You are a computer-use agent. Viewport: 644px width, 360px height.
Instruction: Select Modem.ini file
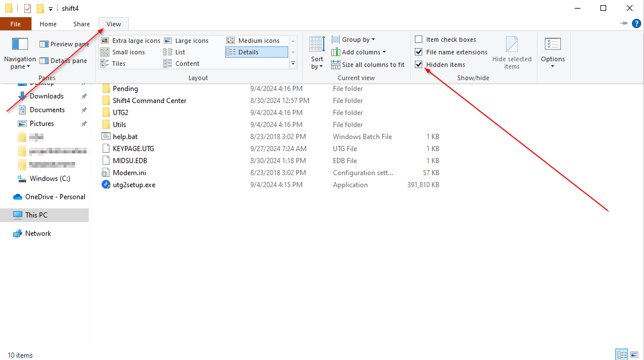129,173
